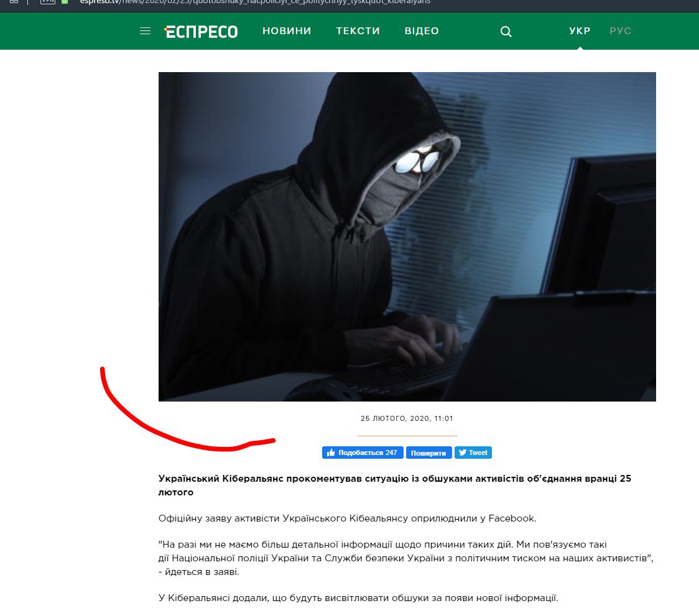The width and height of the screenshot is (699, 616).
Task: Click the espreso.tv URL address field
Action: [255, 2]
